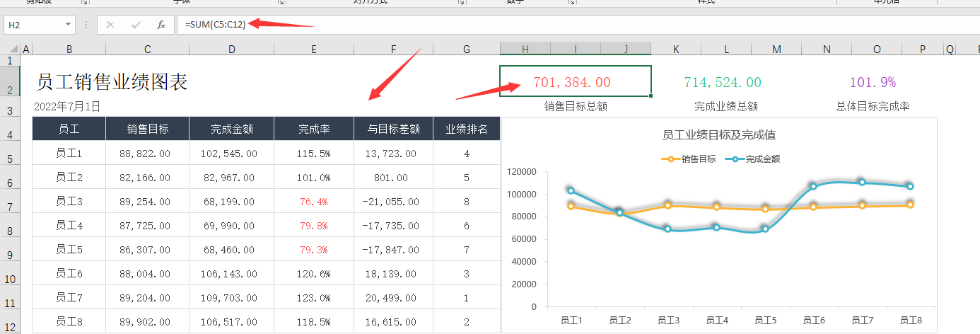
Task: Select column B header
Action: [69, 49]
